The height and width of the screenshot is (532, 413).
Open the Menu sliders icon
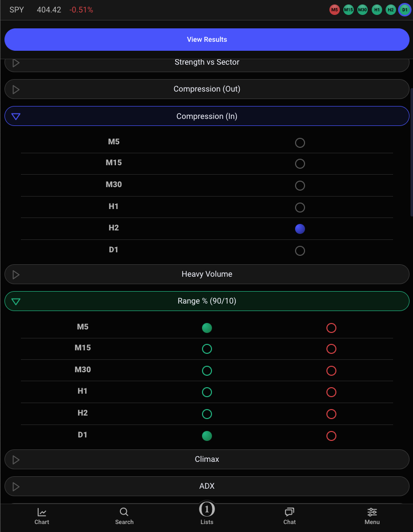click(x=372, y=513)
